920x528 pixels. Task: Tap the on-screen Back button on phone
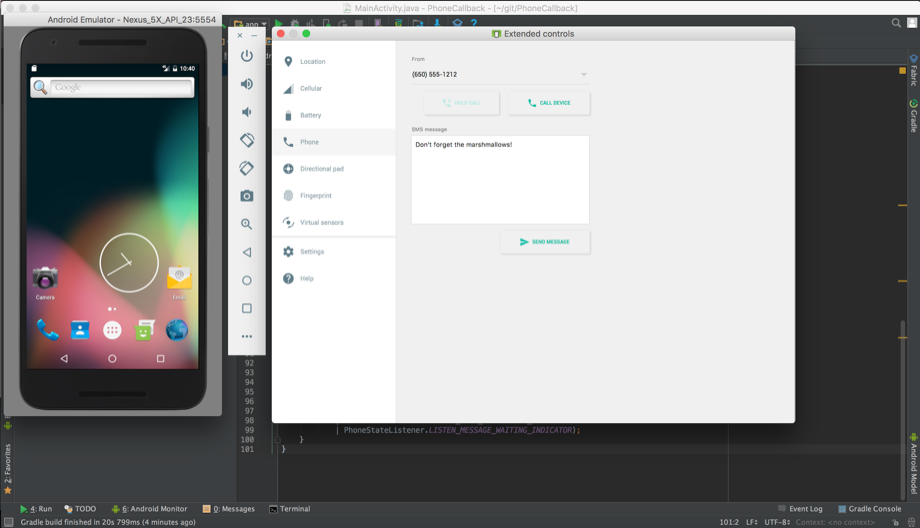coord(64,358)
